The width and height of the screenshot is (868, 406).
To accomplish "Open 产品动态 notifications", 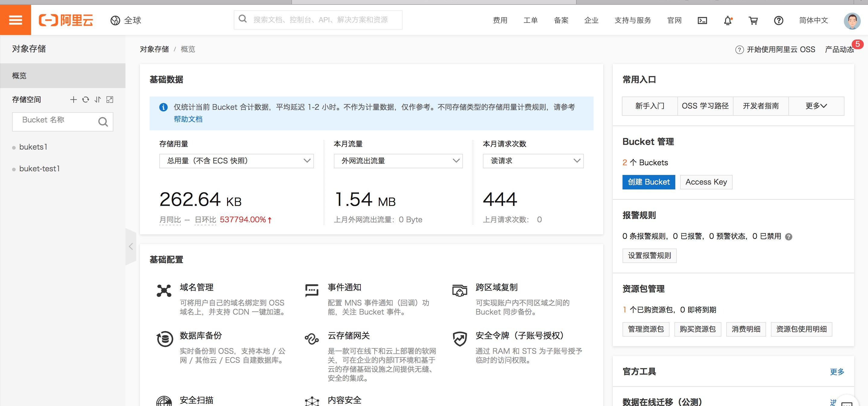I will (x=839, y=49).
